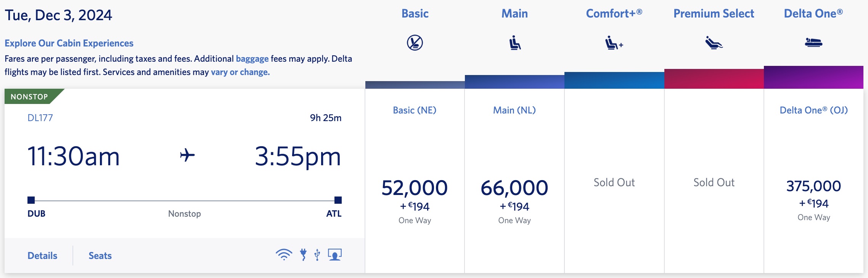Open the Delta One column header

pyautogui.click(x=813, y=14)
